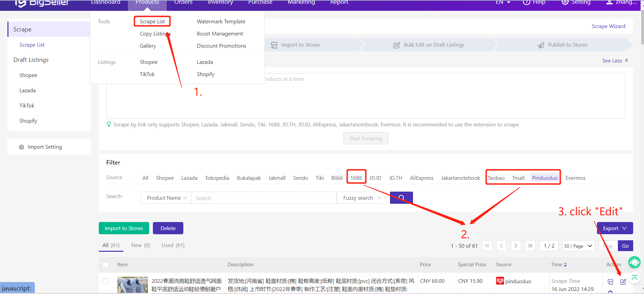
Task: Open Gallery menu item
Action: point(148,46)
